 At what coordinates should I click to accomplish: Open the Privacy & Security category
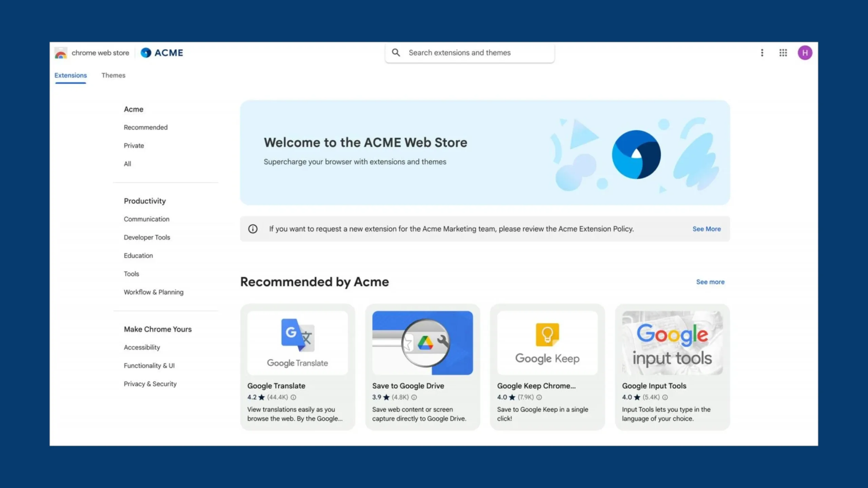150,384
